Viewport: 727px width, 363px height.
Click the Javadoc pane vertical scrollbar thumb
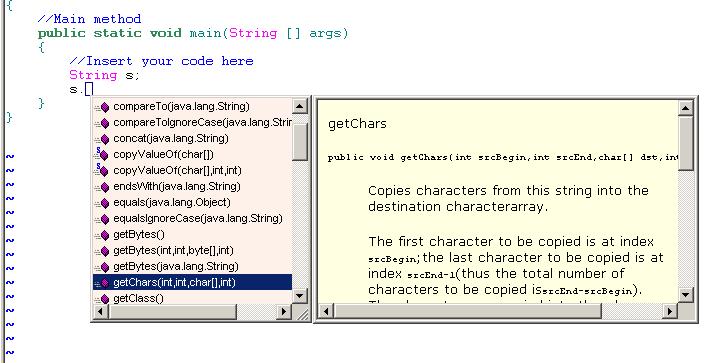coord(686,143)
